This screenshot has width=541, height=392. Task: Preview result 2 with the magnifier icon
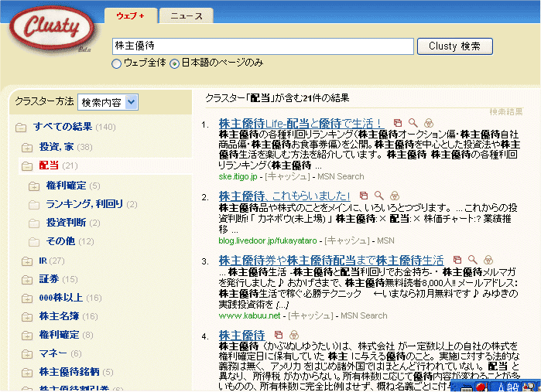tap(378, 196)
